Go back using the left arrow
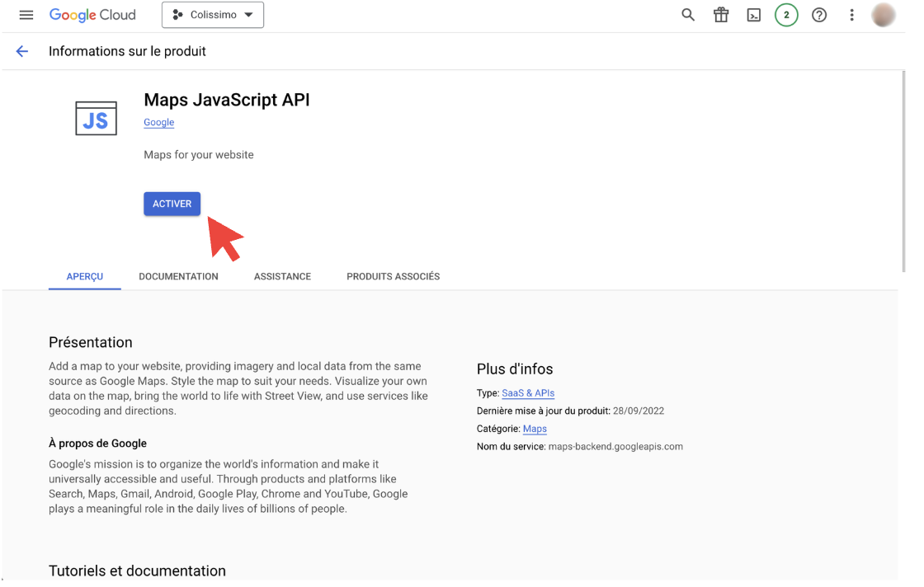Viewport: 924px width, 587px height. [x=21, y=51]
